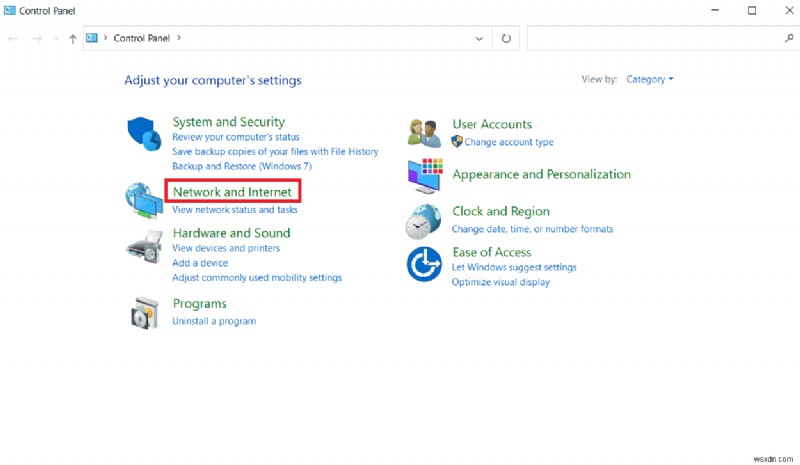Viewport: 800px width, 465px height.
Task: Click the Programs category icon
Action: (x=145, y=313)
